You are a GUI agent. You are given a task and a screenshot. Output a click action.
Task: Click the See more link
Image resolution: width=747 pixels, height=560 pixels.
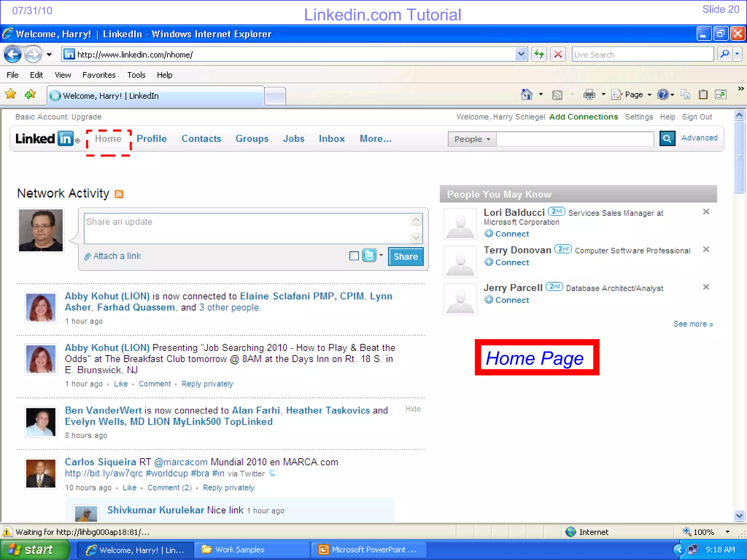pyautogui.click(x=693, y=324)
